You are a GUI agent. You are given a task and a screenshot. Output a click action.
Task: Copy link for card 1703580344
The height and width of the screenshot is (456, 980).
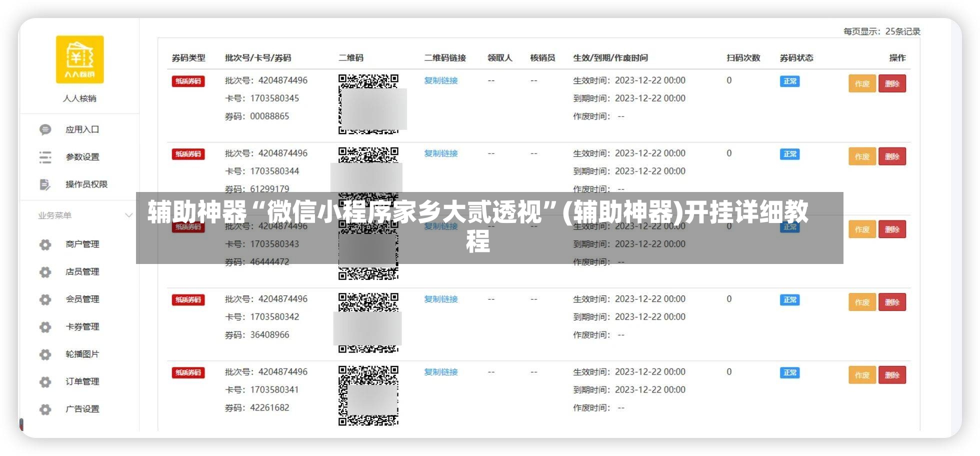pos(440,153)
